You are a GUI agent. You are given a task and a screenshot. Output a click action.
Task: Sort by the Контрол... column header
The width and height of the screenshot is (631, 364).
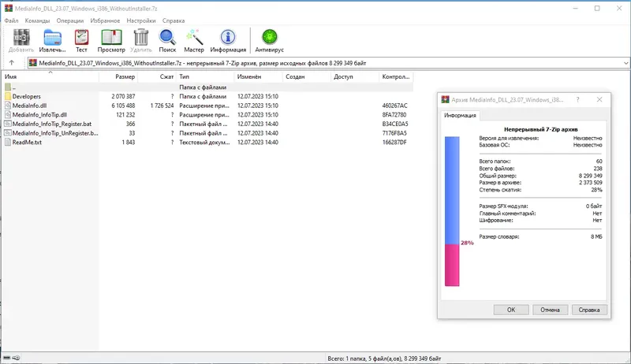click(396, 76)
